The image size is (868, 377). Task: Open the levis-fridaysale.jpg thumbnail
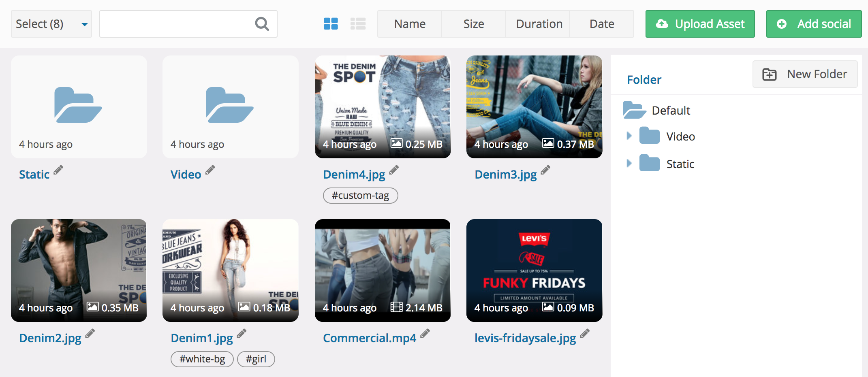[x=534, y=271]
